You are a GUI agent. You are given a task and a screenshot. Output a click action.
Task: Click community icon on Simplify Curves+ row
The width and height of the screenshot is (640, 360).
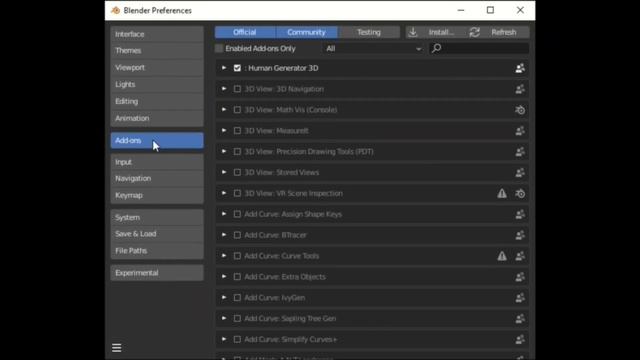(x=520, y=339)
